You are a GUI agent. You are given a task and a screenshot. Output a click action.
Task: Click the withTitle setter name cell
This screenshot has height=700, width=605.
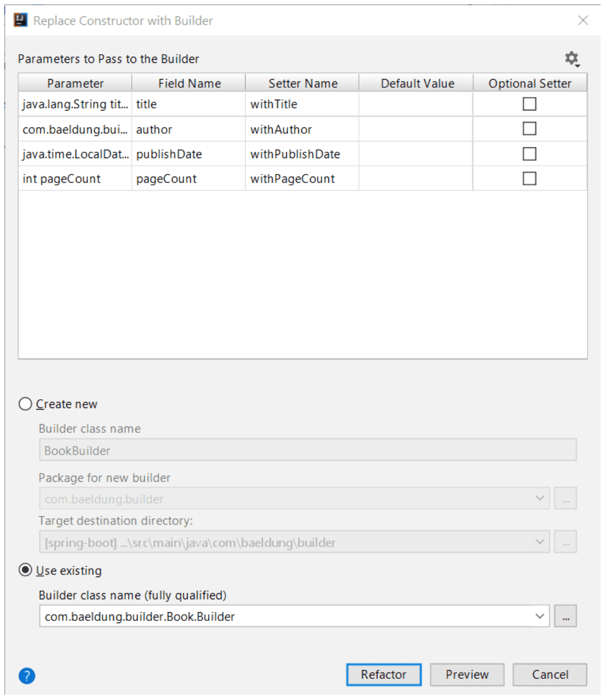tap(302, 104)
